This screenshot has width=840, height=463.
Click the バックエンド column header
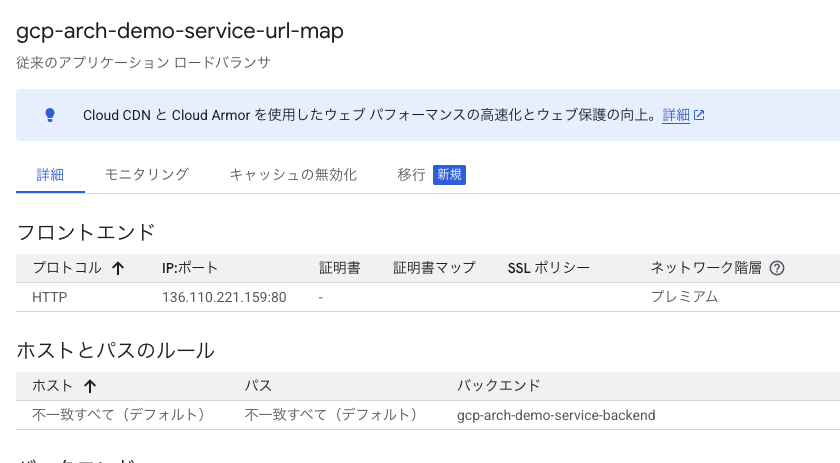coord(499,385)
